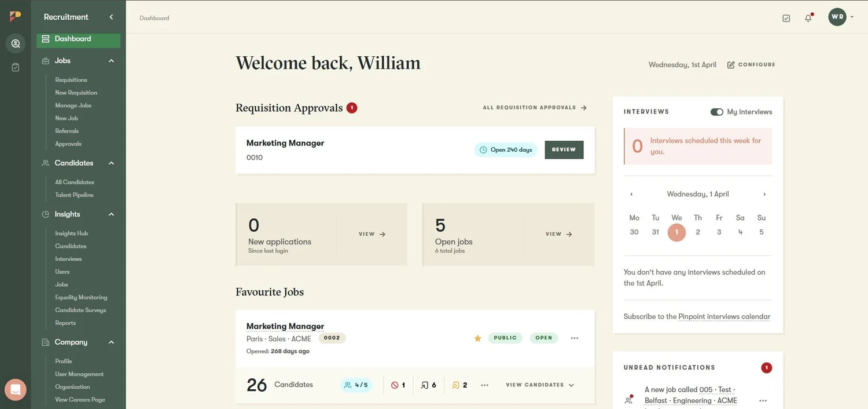868x409 pixels.
Task: Open more stages ellipsis in candidates row
Action: tap(484, 385)
